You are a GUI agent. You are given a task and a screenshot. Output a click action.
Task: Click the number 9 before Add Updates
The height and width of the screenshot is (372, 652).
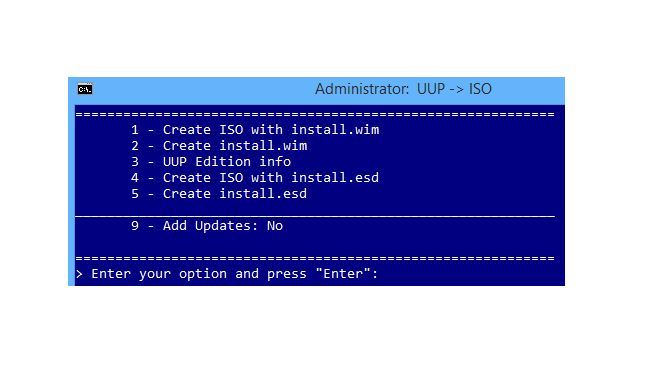135,226
